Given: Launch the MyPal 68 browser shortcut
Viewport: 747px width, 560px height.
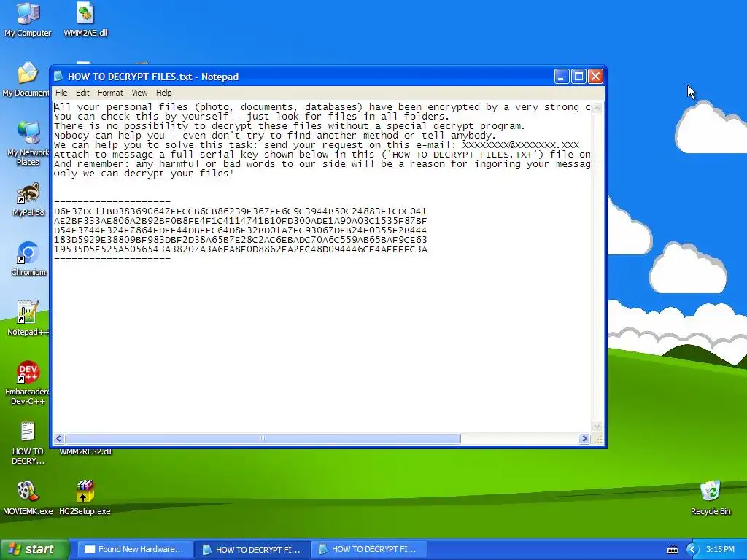Looking at the screenshot, I should click(28, 199).
